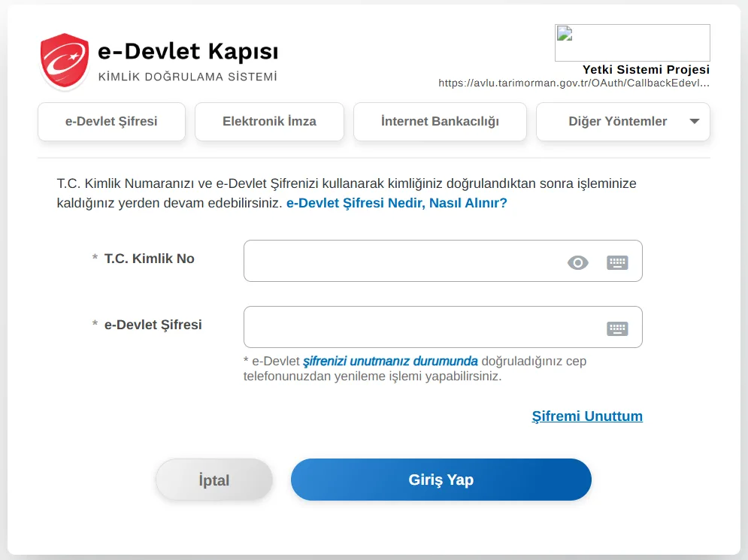Switch to İnternet Bankacılığı tab
Screen dimensions: 748x560
(x=440, y=122)
